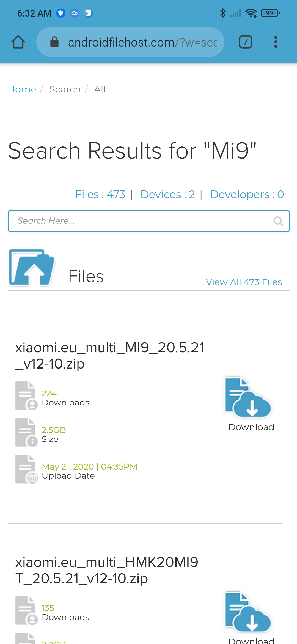Open xiaomi.eu_multi_MI9_20.5.21_v12-10.zip file link
The width and height of the screenshot is (297, 644).
pos(110,356)
